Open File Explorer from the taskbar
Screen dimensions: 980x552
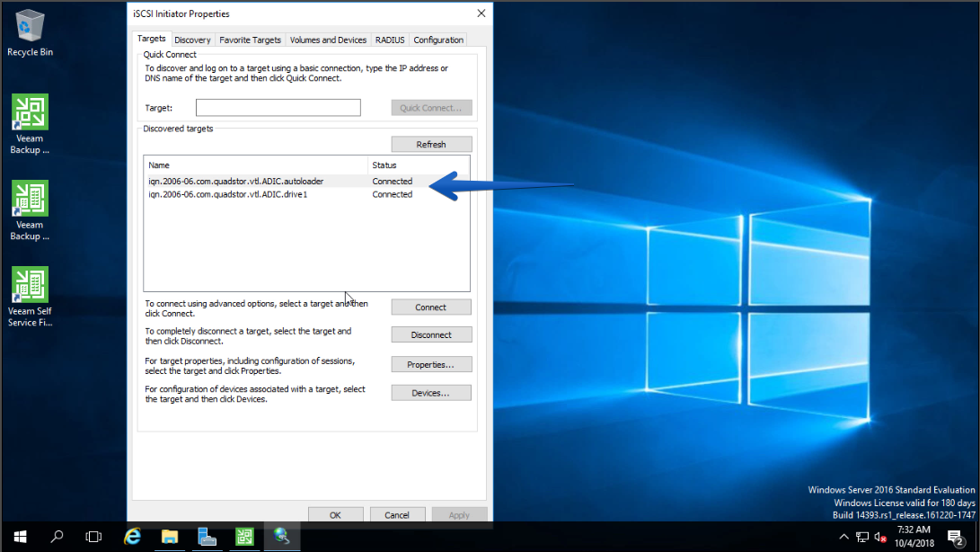click(170, 537)
